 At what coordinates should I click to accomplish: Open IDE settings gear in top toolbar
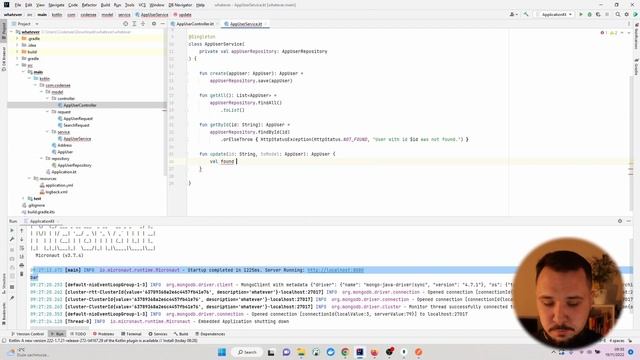coord(627,14)
